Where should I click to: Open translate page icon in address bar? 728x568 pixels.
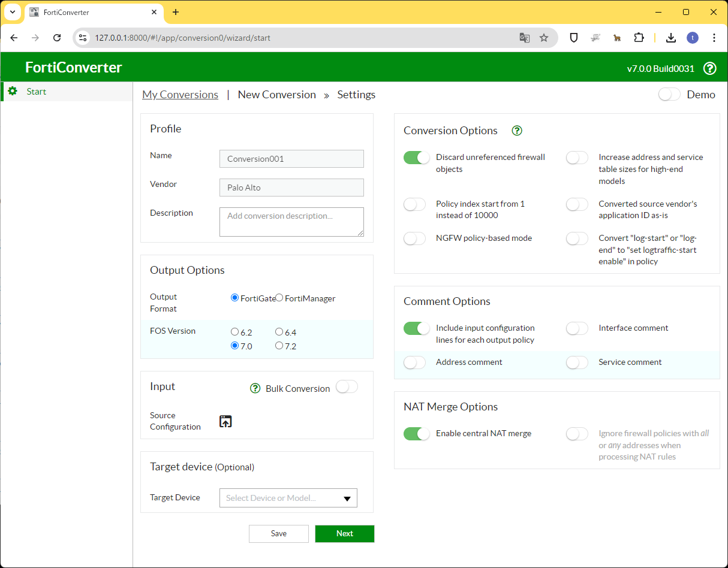525,38
